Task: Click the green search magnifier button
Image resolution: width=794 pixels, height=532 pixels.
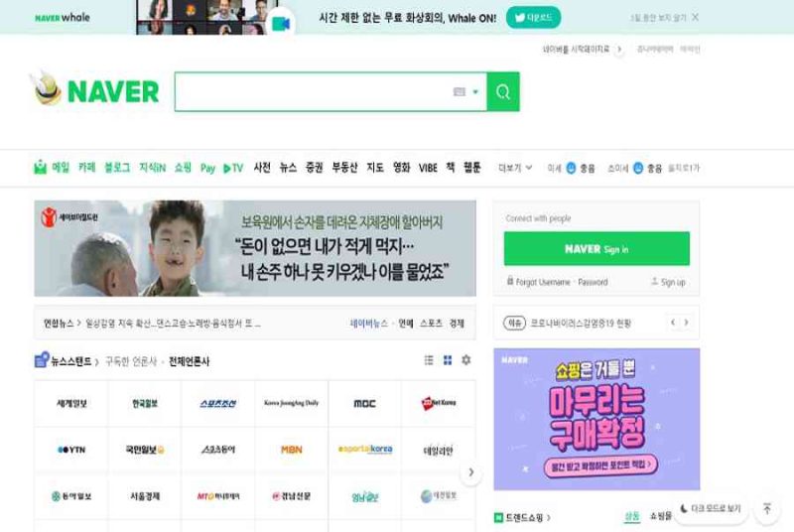Action: coord(503,91)
